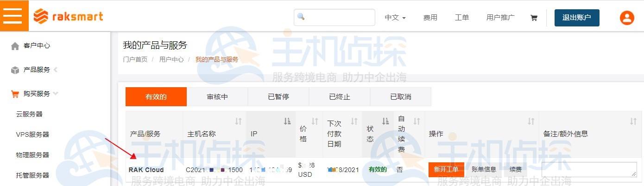
Task: Sort by IP column arrows
Action: pos(287,121)
